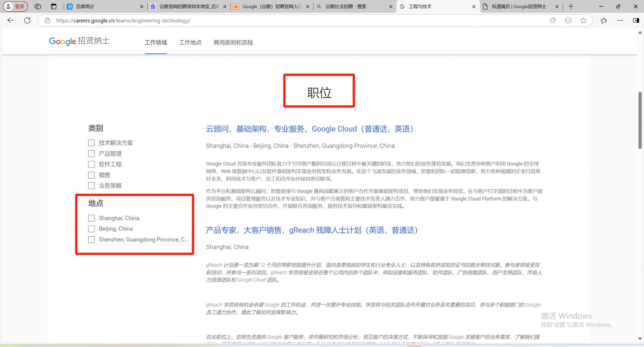Click the scrollbar up arrow
The image size is (644, 347).
[x=640, y=32]
